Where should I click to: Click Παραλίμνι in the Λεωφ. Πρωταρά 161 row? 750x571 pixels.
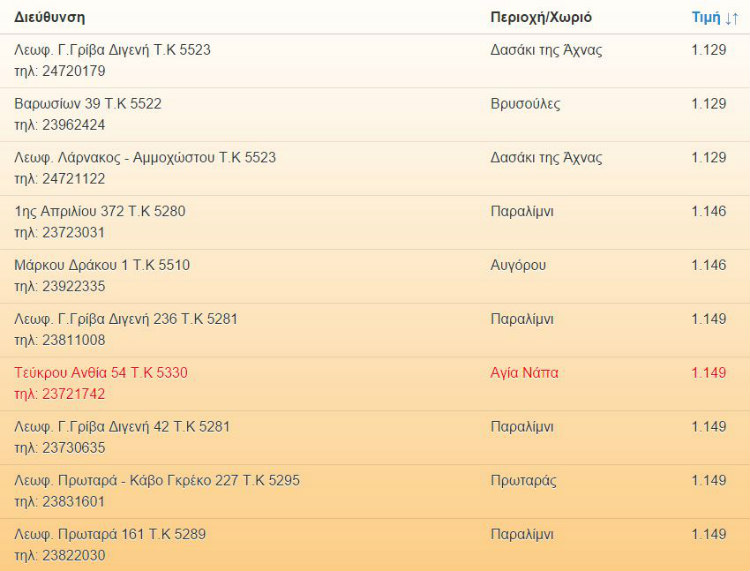coord(522,534)
